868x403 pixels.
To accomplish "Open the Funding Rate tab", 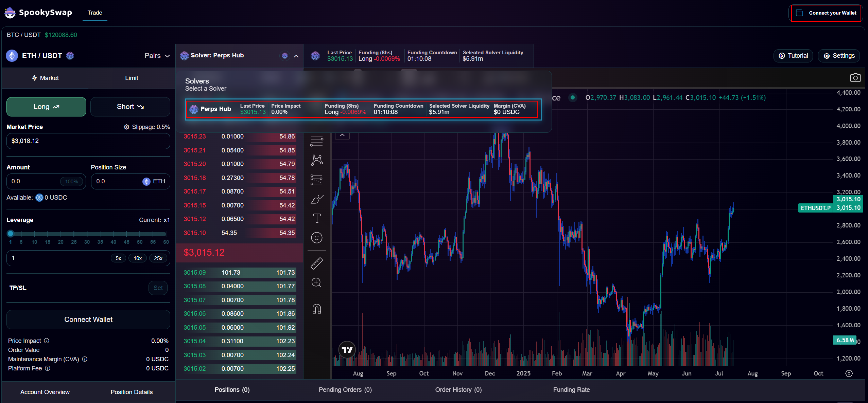I will coord(571,390).
